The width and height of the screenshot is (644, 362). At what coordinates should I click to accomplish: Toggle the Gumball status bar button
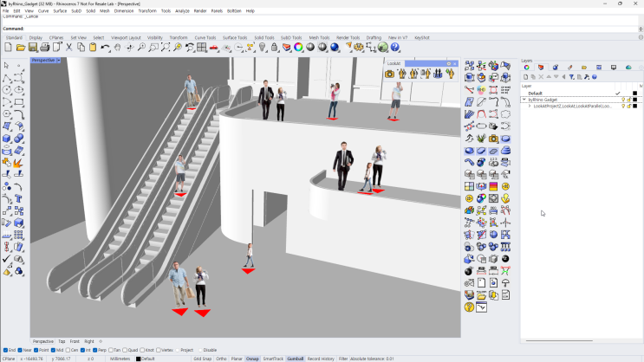tap(295, 359)
